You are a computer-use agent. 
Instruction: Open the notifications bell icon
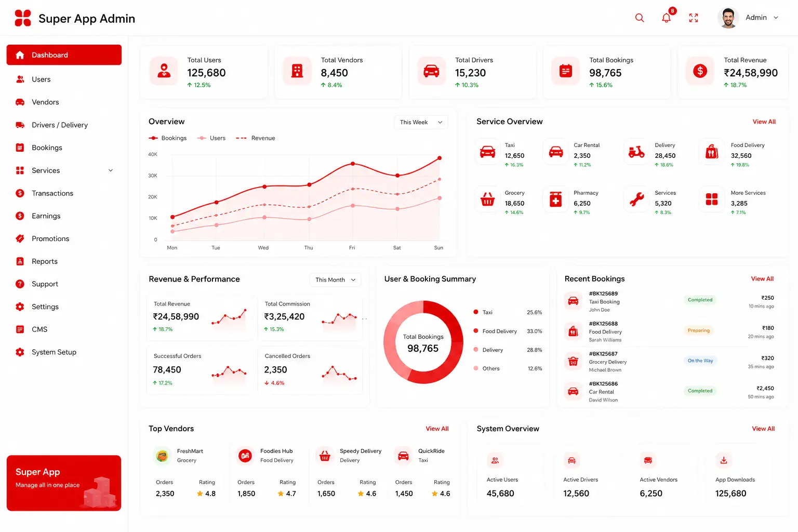pyautogui.click(x=666, y=18)
